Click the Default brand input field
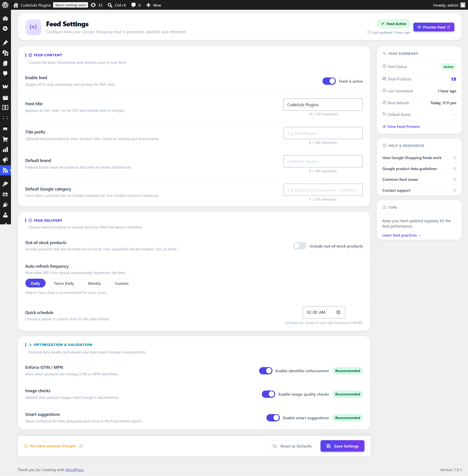Image resolution: width=468 pixels, height=476 pixels. click(323, 161)
